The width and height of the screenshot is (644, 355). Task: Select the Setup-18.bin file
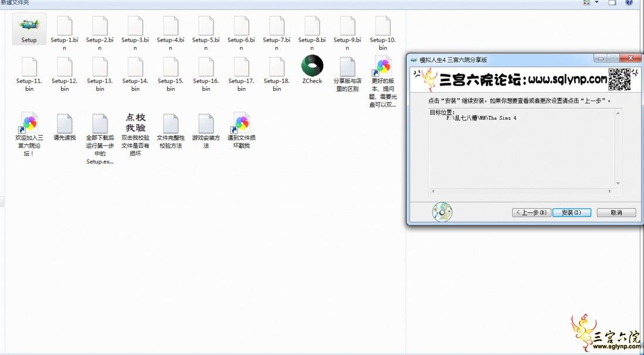pyautogui.click(x=277, y=74)
